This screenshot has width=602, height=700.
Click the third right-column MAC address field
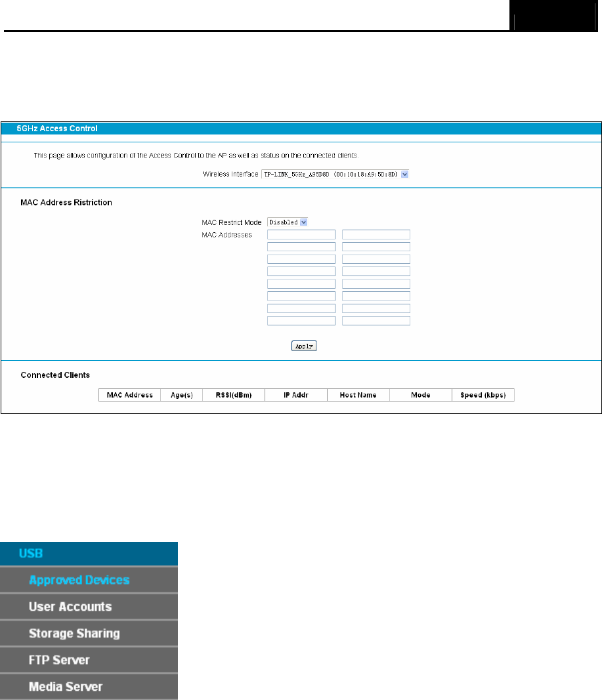point(376,259)
